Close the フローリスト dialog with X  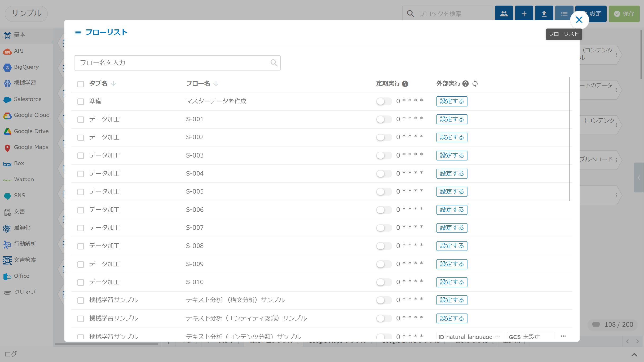click(579, 20)
